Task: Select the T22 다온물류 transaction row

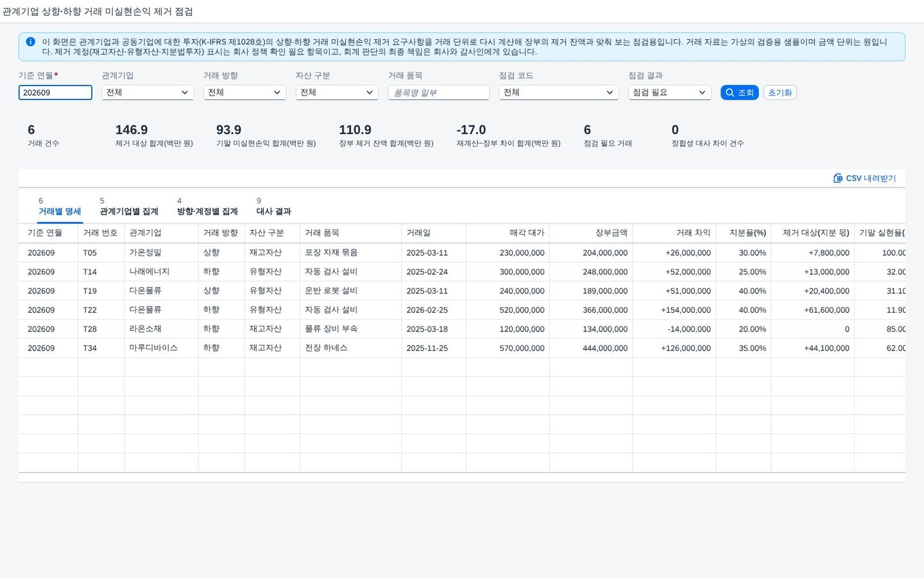Action: (x=462, y=310)
